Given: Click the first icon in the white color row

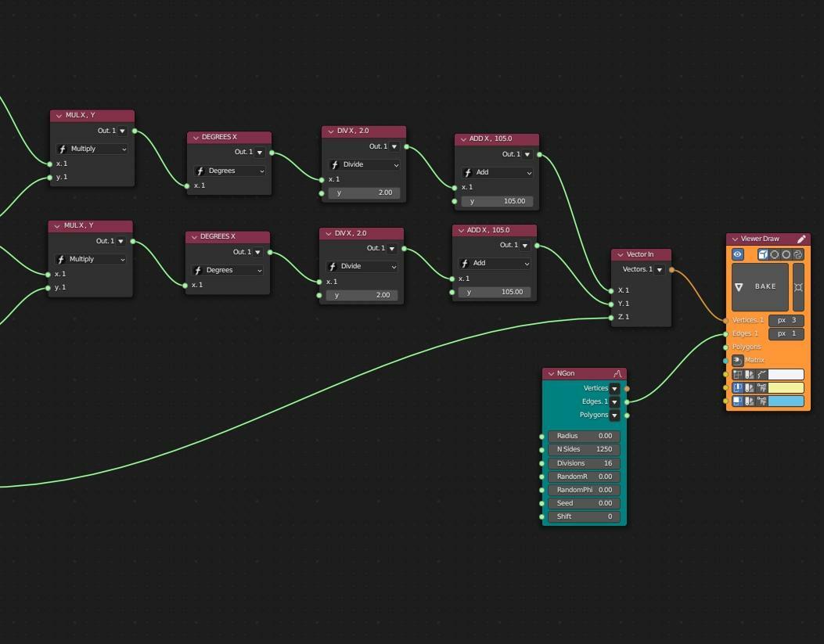Looking at the screenshot, I should (x=737, y=375).
